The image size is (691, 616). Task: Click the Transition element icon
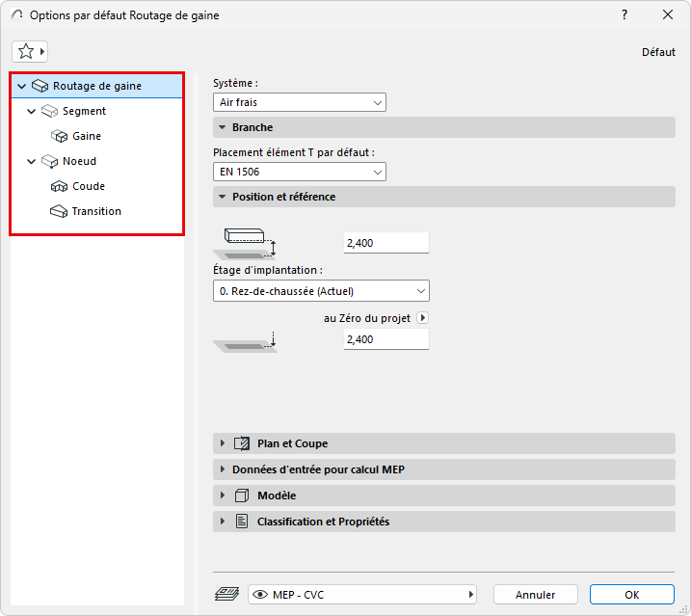tap(59, 211)
